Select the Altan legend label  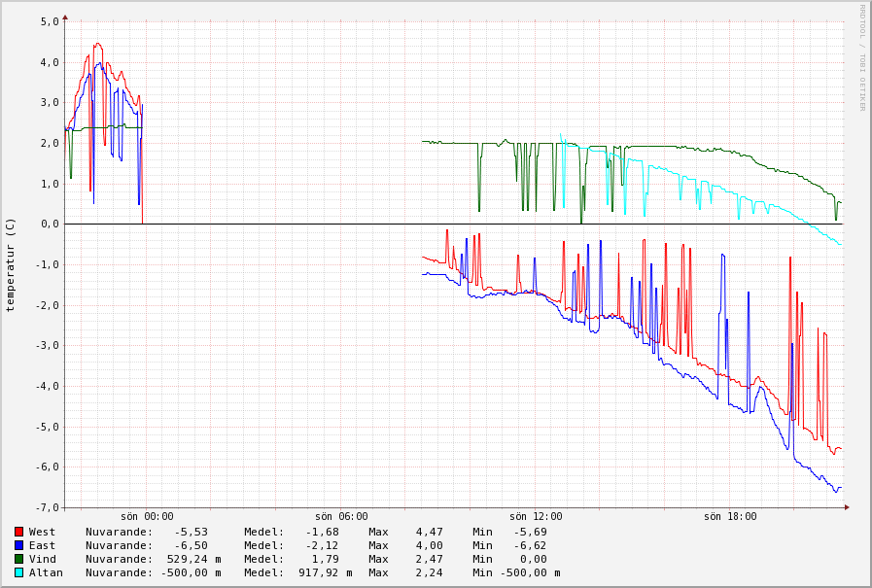click(x=46, y=572)
